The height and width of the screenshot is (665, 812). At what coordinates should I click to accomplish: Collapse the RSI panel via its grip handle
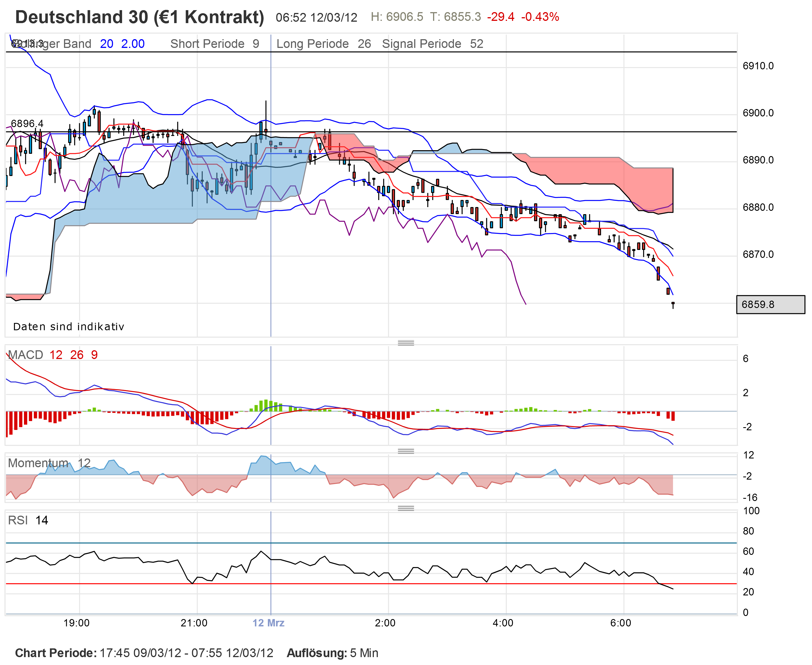coord(407,508)
